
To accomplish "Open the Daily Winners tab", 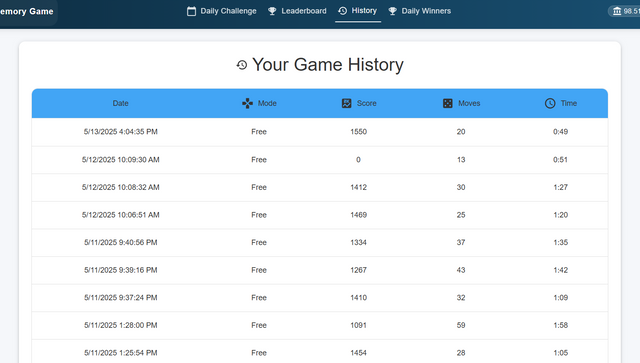I will tap(420, 11).
